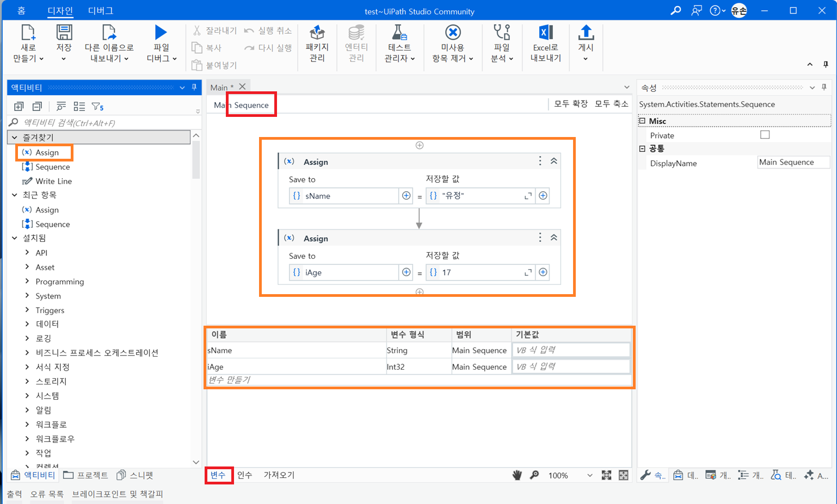The height and width of the screenshot is (504, 837).
Task: Expand the Programming category
Action: [27, 281]
